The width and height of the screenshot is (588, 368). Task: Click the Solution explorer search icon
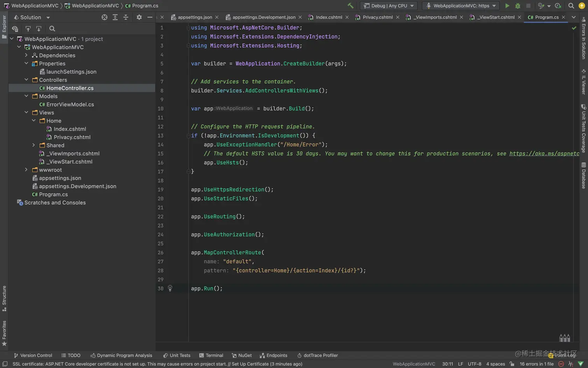coord(52,28)
